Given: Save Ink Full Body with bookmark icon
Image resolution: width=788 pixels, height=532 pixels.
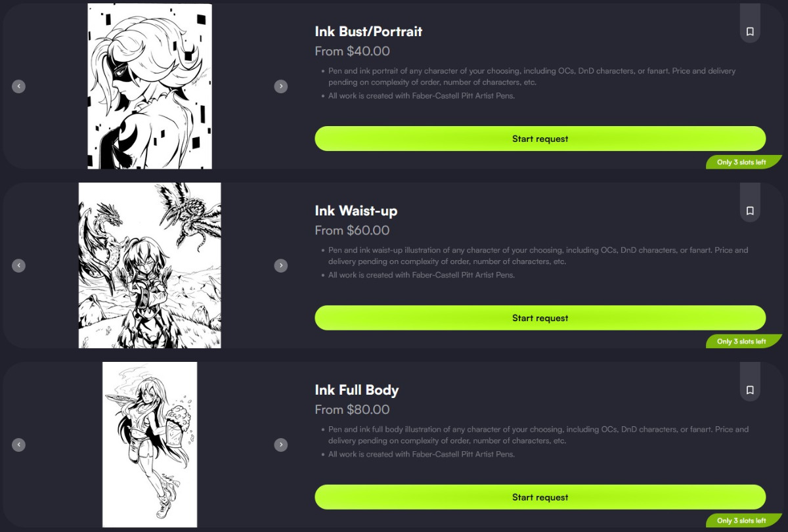Looking at the screenshot, I should pyautogui.click(x=750, y=389).
